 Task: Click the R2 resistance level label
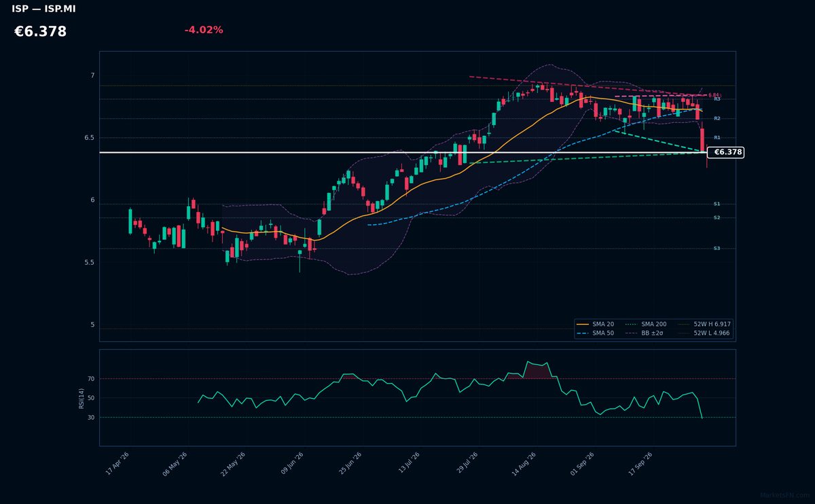click(x=717, y=118)
